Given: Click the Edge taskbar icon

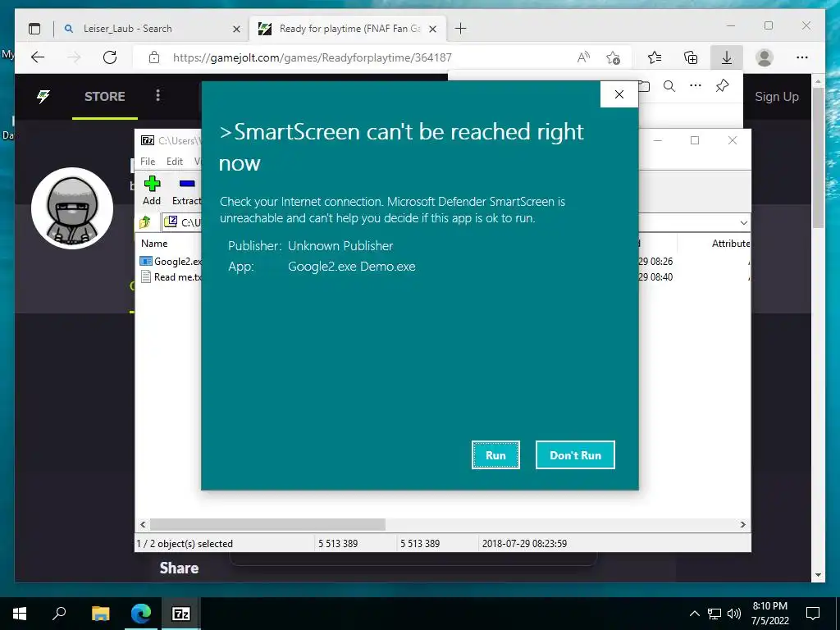Looking at the screenshot, I should point(141,614).
